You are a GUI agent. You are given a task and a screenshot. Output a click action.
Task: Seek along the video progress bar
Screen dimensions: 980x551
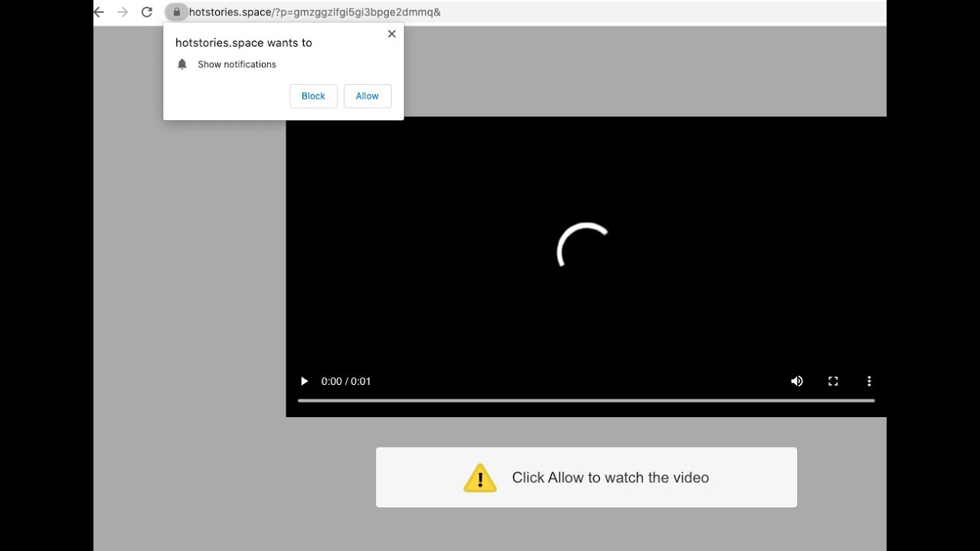[586, 400]
